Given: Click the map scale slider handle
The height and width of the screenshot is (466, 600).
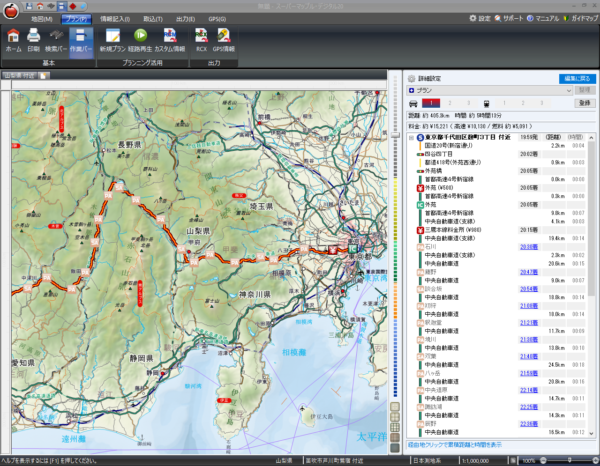Looking at the screenshot, I should [x=395, y=135].
